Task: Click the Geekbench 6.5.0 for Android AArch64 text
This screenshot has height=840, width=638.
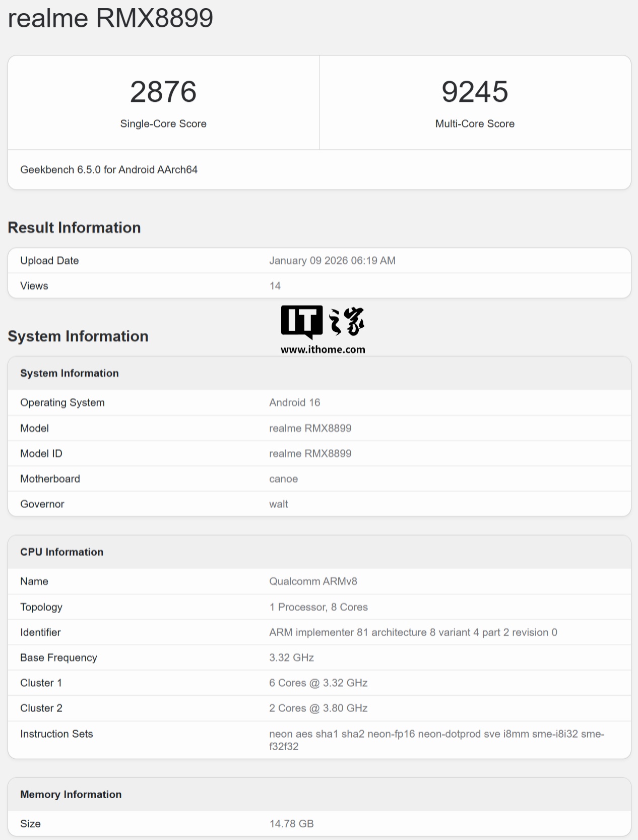Action: pyautogui.click(x=109, y=170)
